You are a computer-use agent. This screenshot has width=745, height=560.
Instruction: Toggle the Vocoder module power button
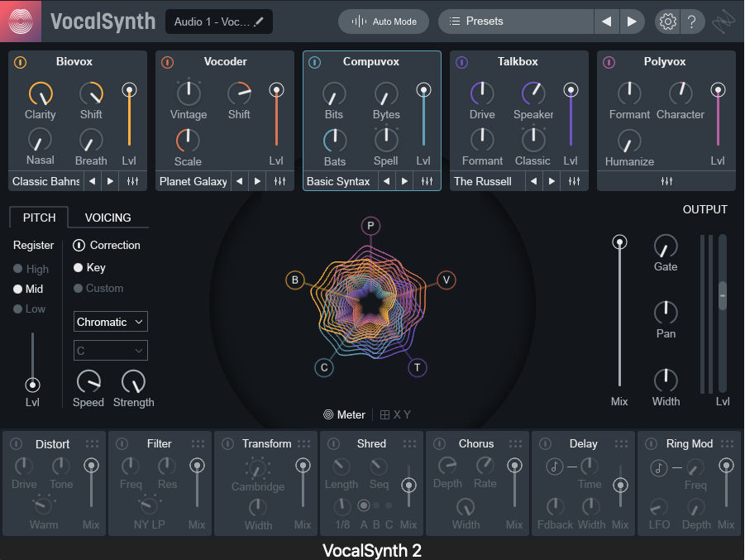coord(167,62)
